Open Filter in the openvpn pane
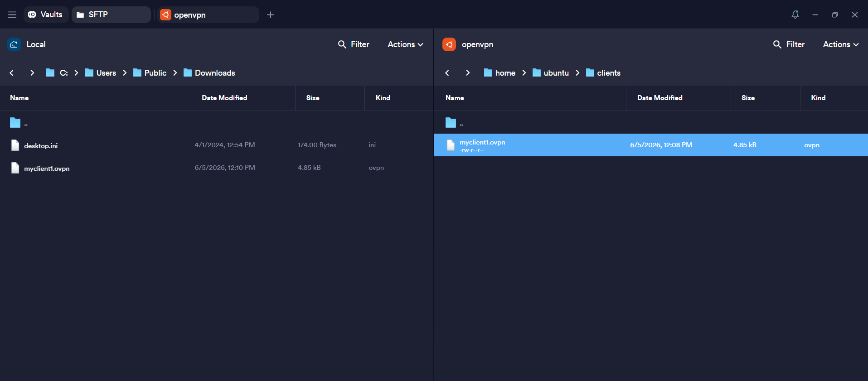The height and width of the screenshot is (381, 868). click(789, 44)
